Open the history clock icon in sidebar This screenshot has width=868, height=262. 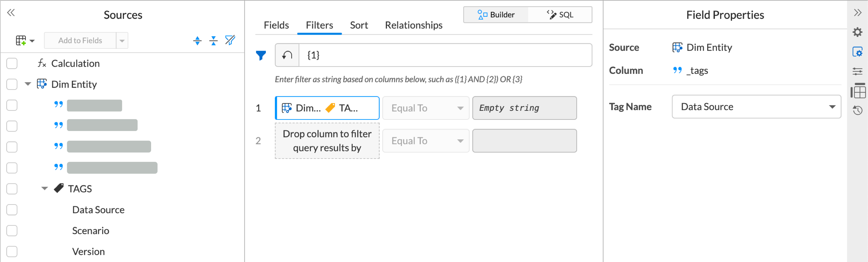857,110
